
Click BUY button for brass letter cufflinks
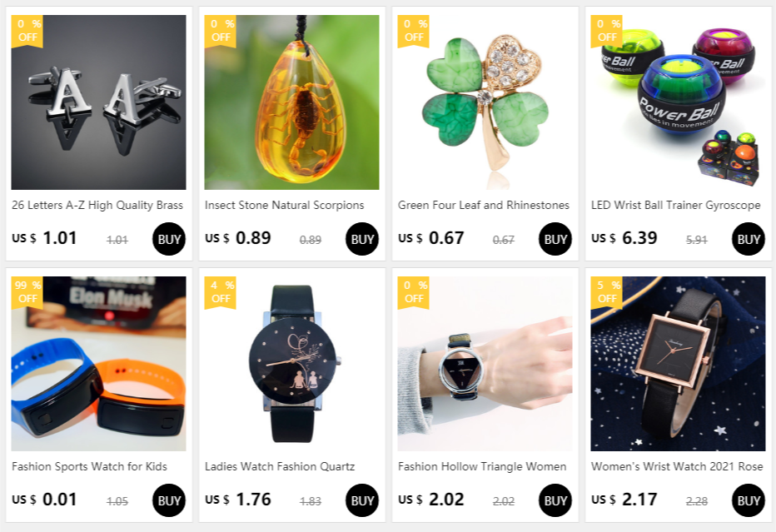(x=169, y=239)
